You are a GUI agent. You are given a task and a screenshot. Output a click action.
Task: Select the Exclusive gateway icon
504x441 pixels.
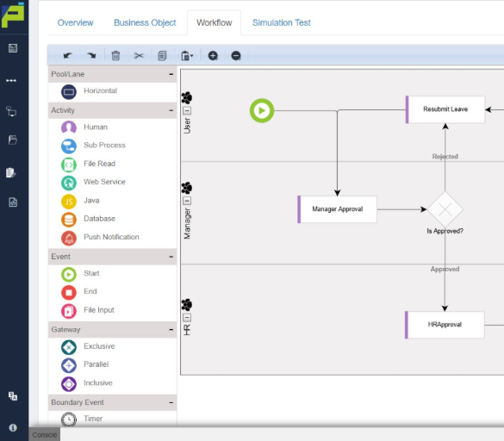(69, 347)
